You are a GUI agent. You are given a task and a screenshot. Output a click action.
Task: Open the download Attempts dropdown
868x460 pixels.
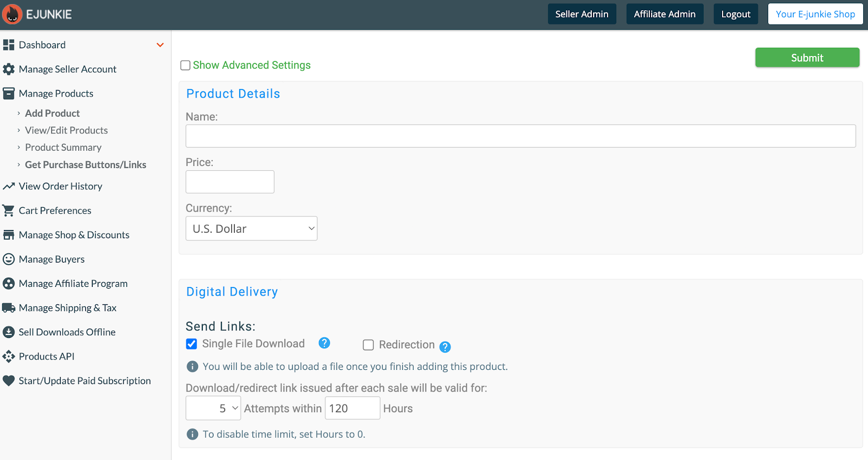pos(213,408)
